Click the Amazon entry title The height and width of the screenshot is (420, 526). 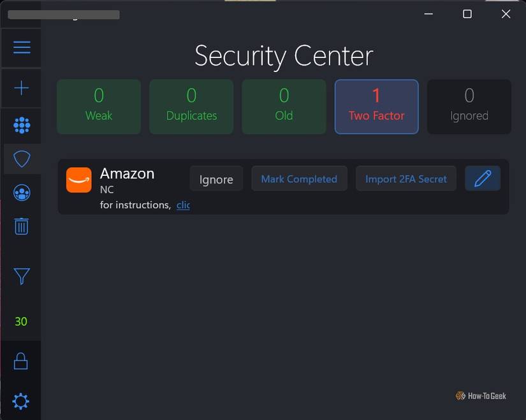(x=127, y=174)
